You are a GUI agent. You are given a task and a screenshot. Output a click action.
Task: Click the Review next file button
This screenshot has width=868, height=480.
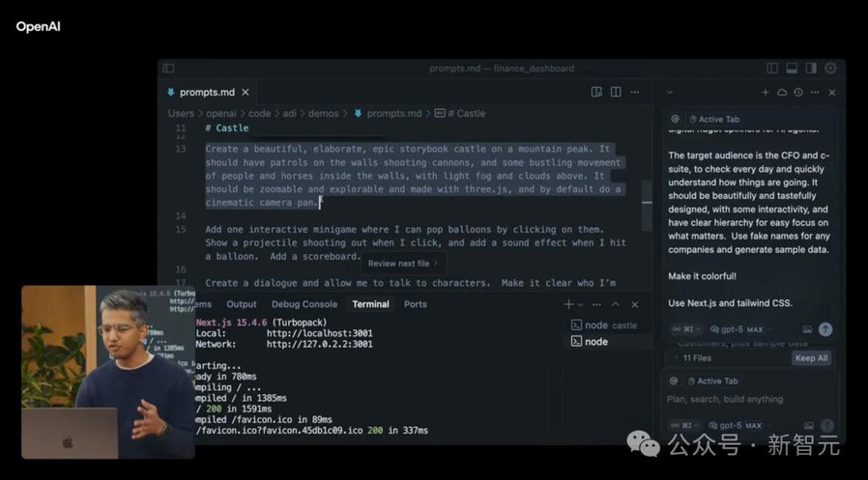coord(402,263)
